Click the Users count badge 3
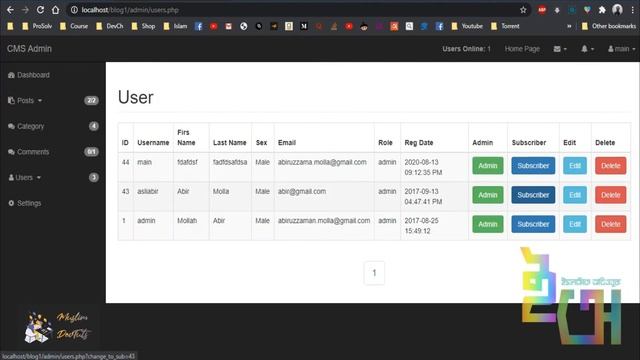The width and height of the screenshot is (640, 360). pos(93,178)
